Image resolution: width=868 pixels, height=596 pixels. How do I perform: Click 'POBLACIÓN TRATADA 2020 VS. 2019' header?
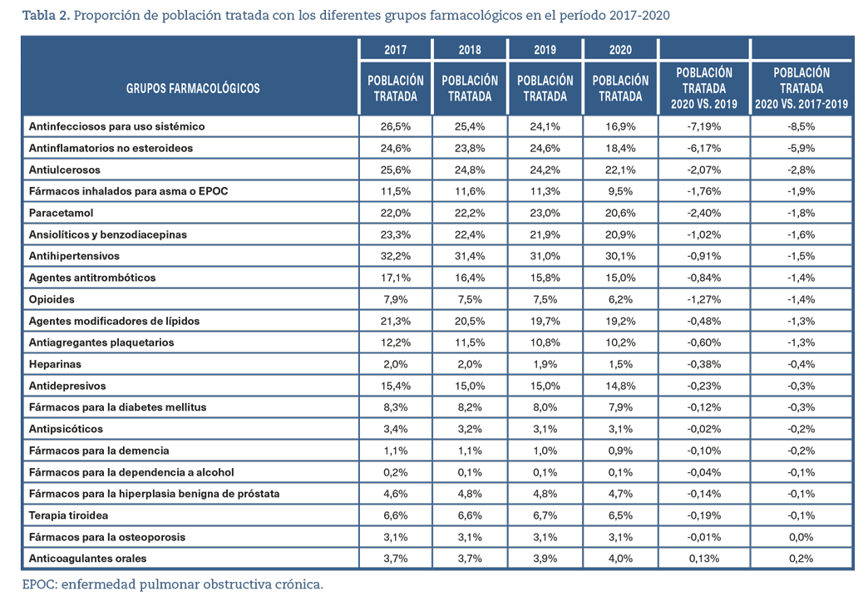pyautogui.click(x=704, y=88)
